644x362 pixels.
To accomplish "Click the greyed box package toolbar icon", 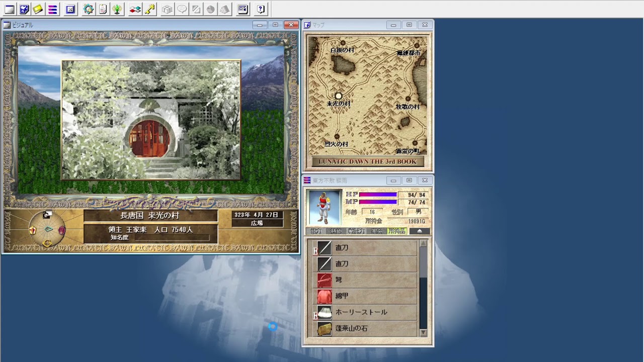I will (x=168, y=9).
